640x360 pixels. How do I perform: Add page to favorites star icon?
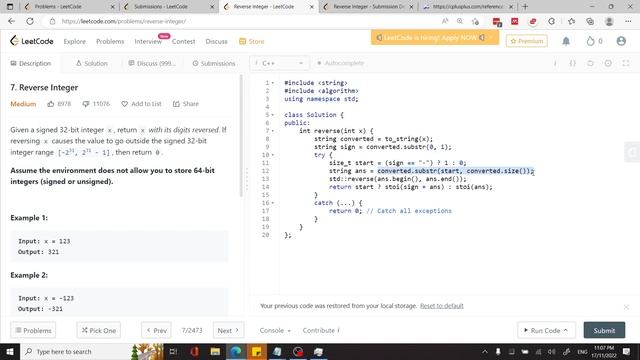click(x=475, y=21)
